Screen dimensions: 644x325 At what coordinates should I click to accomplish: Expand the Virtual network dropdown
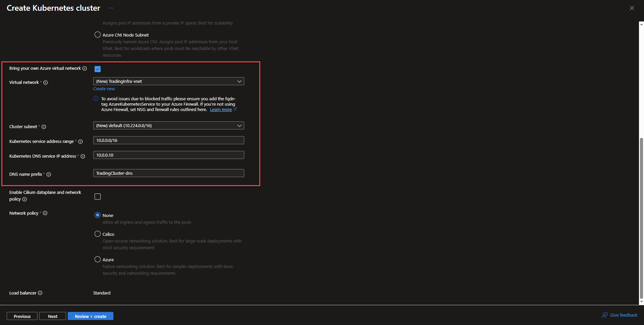pyautogui.click(x=168, y=82)
